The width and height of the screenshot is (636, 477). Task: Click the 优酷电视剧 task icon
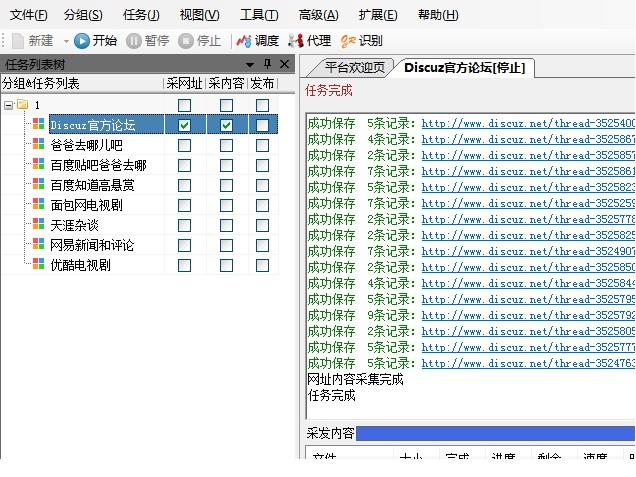[x=39, y=264]
